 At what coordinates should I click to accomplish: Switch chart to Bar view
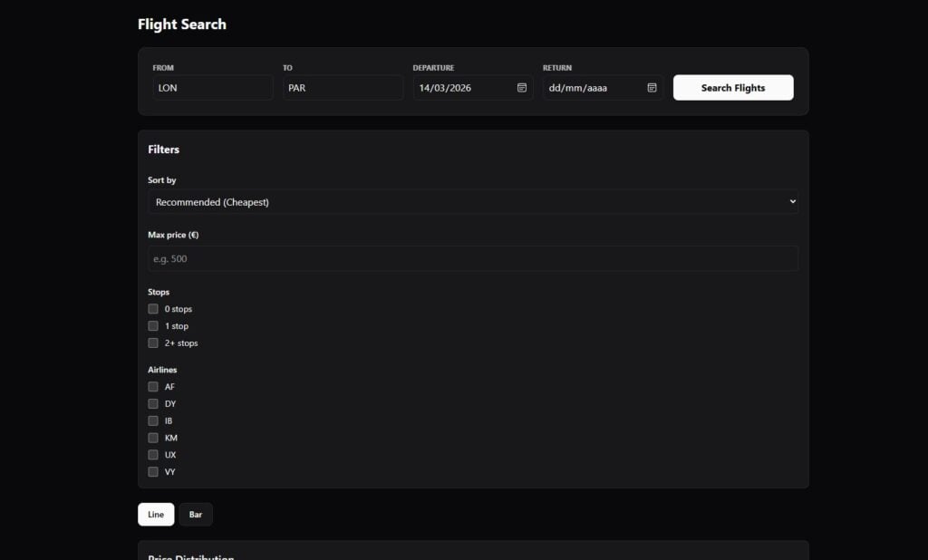tap(196, 515)
